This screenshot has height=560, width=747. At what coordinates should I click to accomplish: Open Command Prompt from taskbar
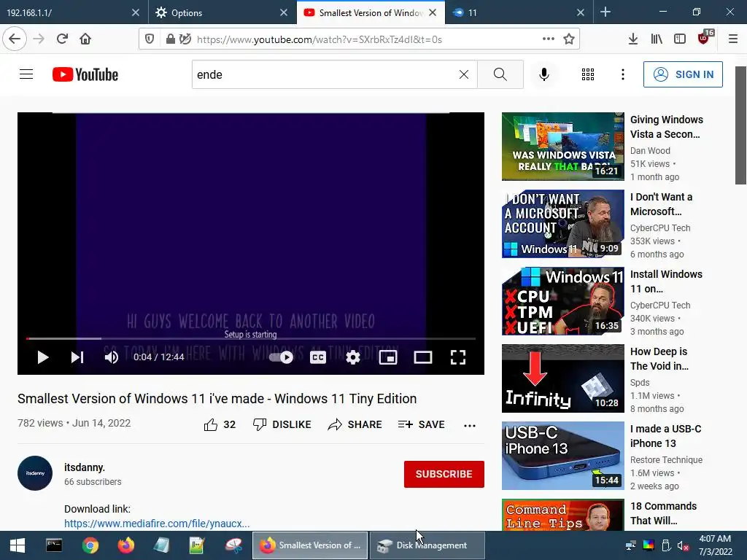pos(54,545)
